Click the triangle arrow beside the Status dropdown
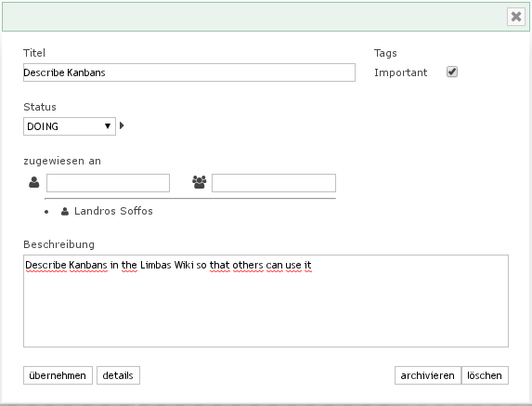 [x=122, y=125]
